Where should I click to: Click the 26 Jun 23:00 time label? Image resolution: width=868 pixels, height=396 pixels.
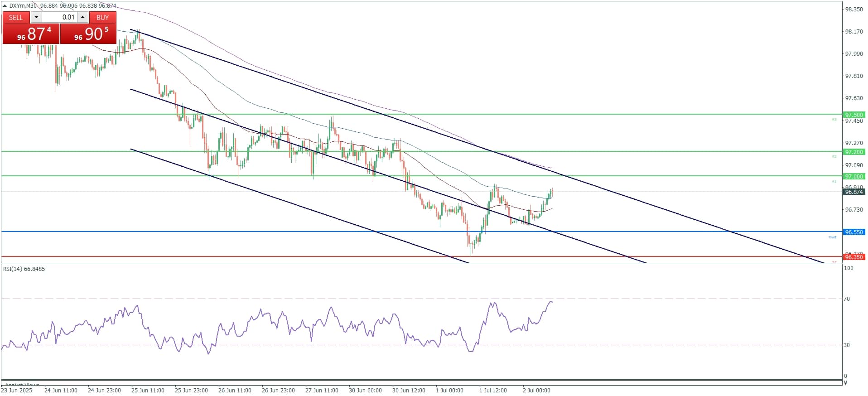[278, 390]
